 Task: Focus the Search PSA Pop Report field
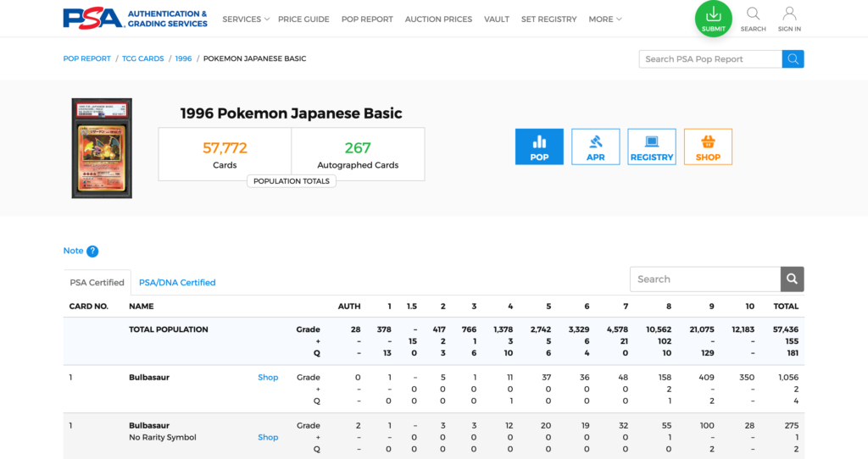click(710, 59)
